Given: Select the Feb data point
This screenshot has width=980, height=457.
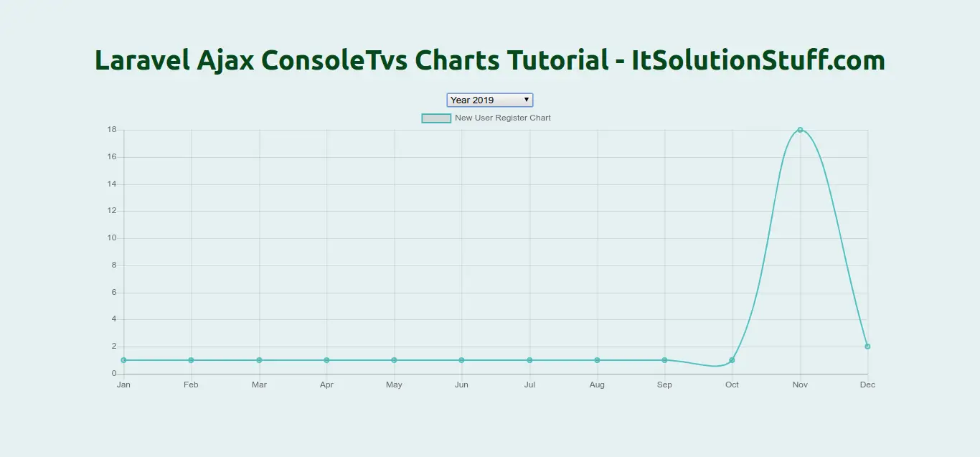Looking at the screenshot, I should (191, 360).
